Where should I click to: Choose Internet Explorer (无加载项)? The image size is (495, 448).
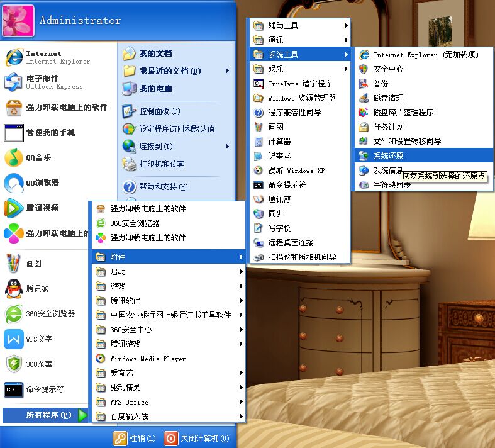point(423,55)
